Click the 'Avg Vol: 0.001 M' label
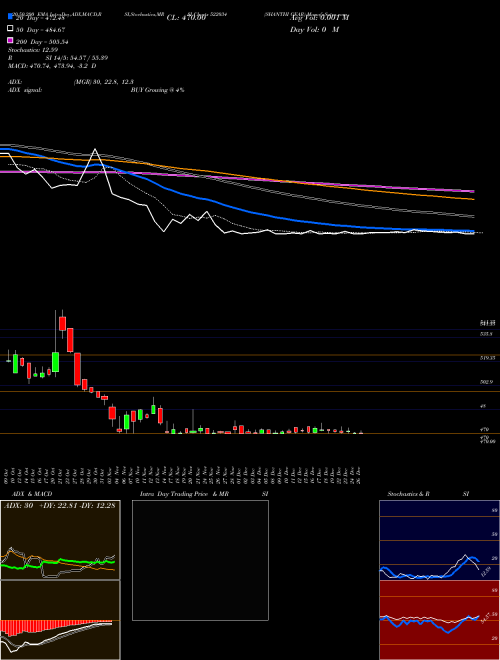This screenshot has height=660, width=500. [x=319, y=18]
